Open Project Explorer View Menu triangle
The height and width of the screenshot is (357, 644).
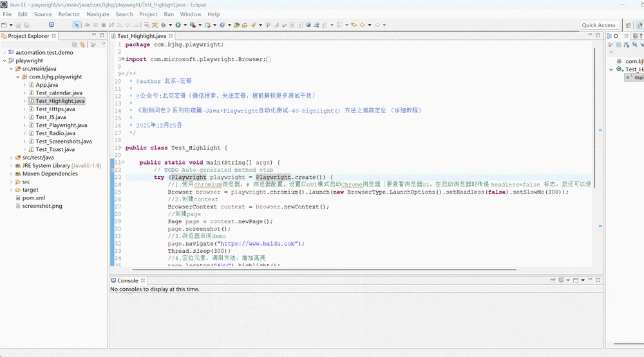coord(103,44)
